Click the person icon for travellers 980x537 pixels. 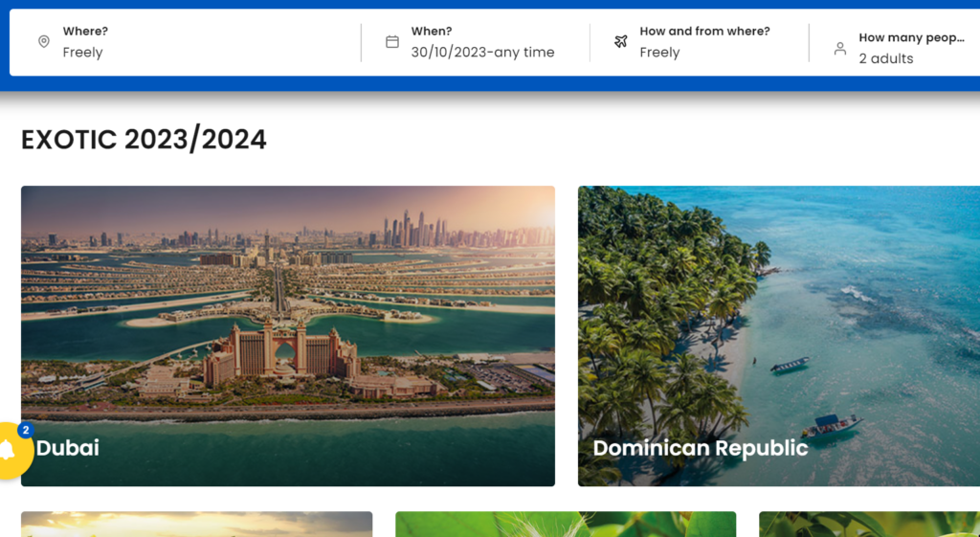pyautogui.click(x=840, y=48)
